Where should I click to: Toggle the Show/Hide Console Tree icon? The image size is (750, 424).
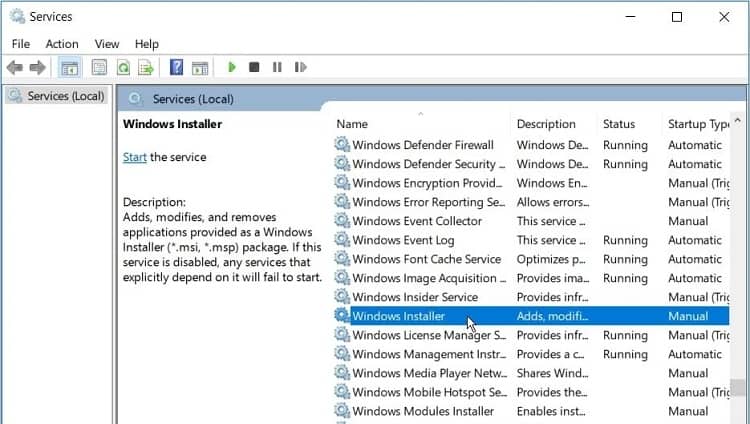point(70,67)
